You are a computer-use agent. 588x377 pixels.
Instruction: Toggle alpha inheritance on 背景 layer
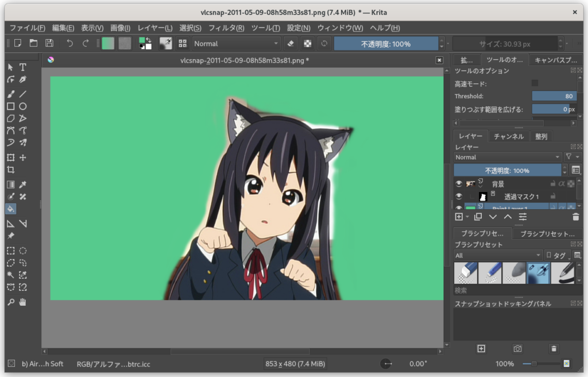tap(562, 184)
